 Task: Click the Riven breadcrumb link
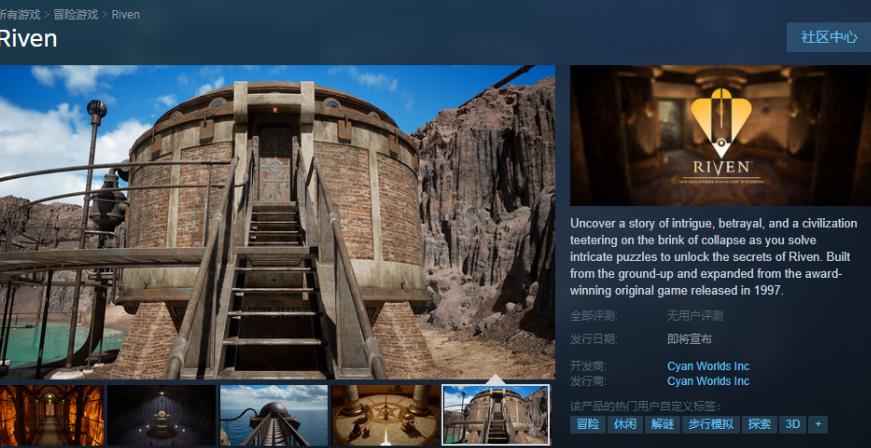pyautogui.click(x=126, y=15)
